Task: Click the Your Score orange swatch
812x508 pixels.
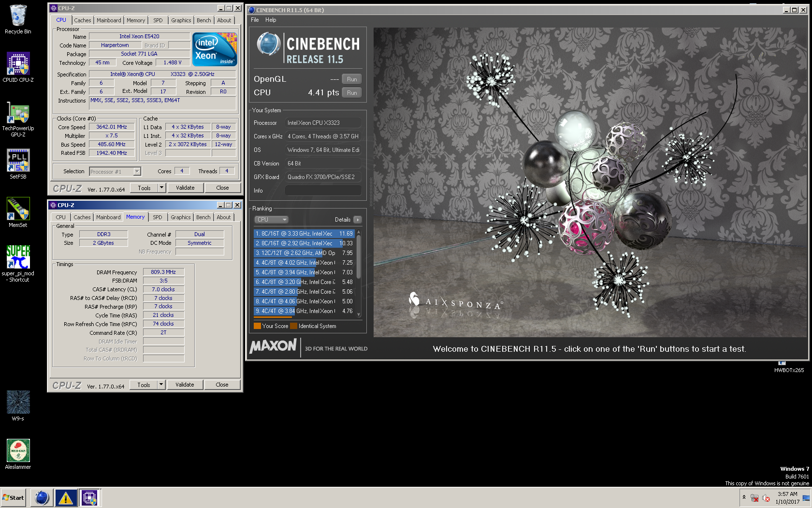Action: pos(257,326)
